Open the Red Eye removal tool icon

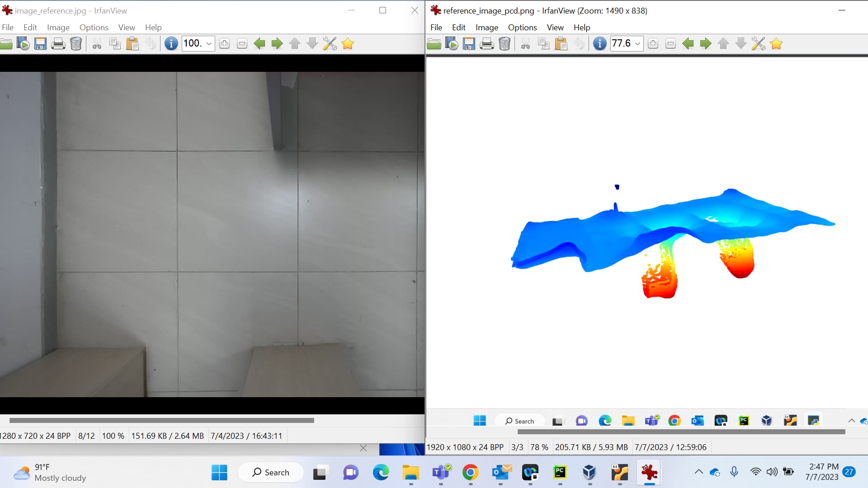pos(330,43)
